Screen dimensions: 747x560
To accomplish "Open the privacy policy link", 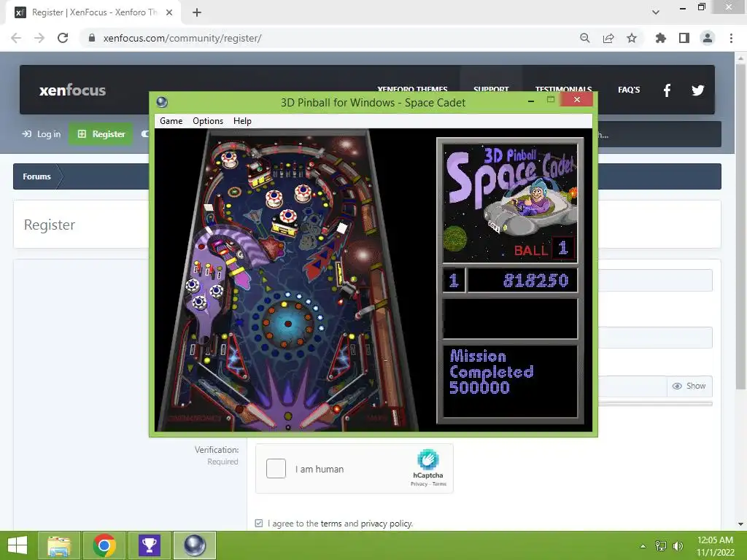I will coord(386,524).
